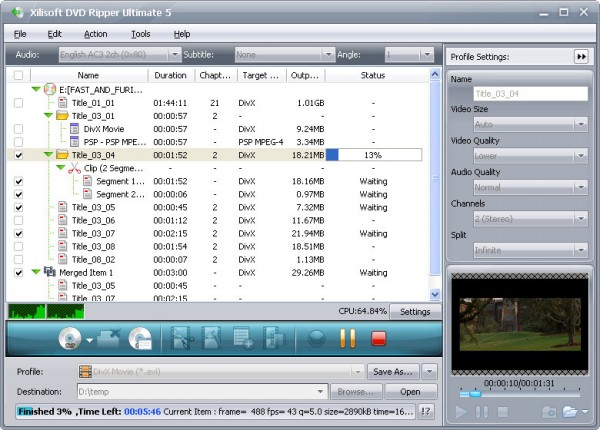Screen dimensions: 600x430
Task: Click the play button in the preview panel
Action: click(x=461, y=411)
